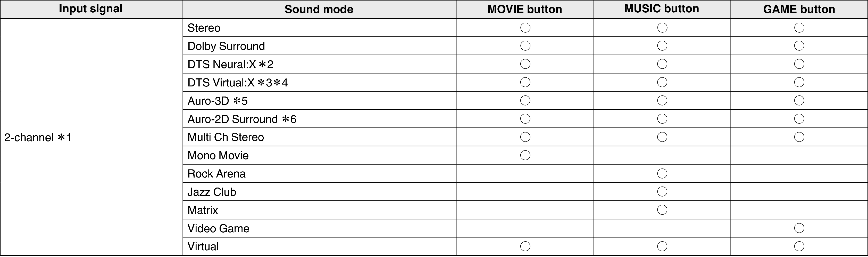868x257 pixels.
Task: Select the Virtual circle under MOVIE button
Action: pos(525,246)
